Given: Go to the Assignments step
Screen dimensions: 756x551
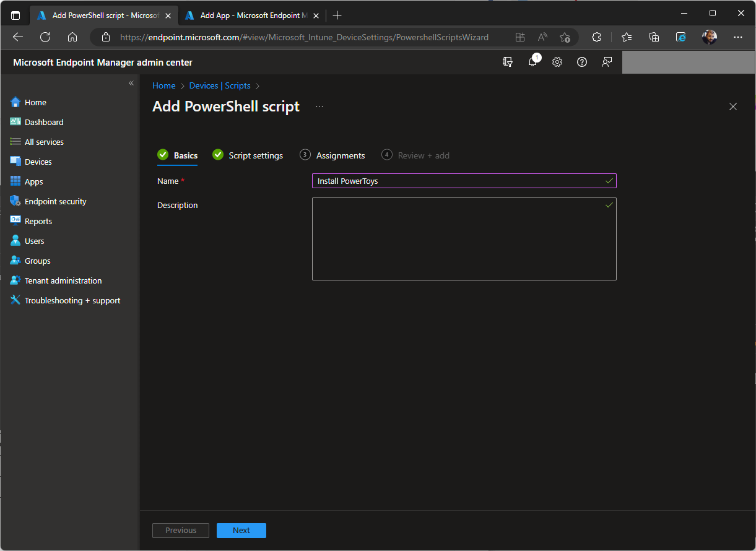Looking at the screenshot, I should [x=332, y=155].
